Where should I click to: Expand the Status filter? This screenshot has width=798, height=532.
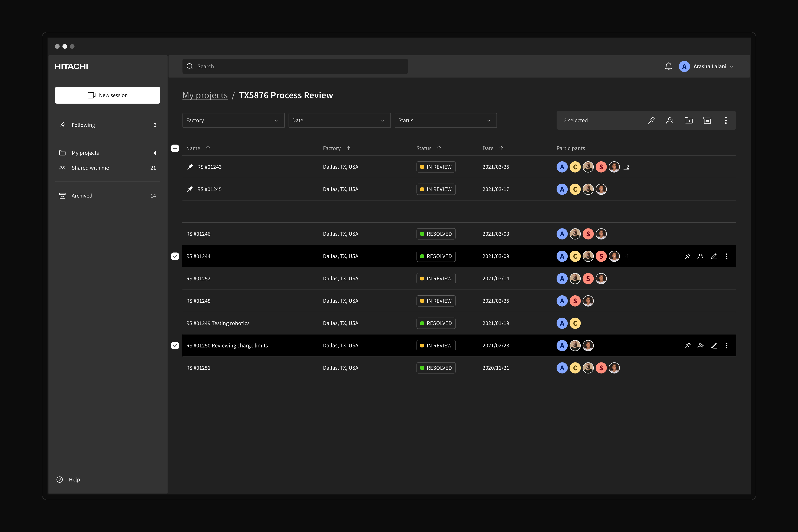point(445,120)
